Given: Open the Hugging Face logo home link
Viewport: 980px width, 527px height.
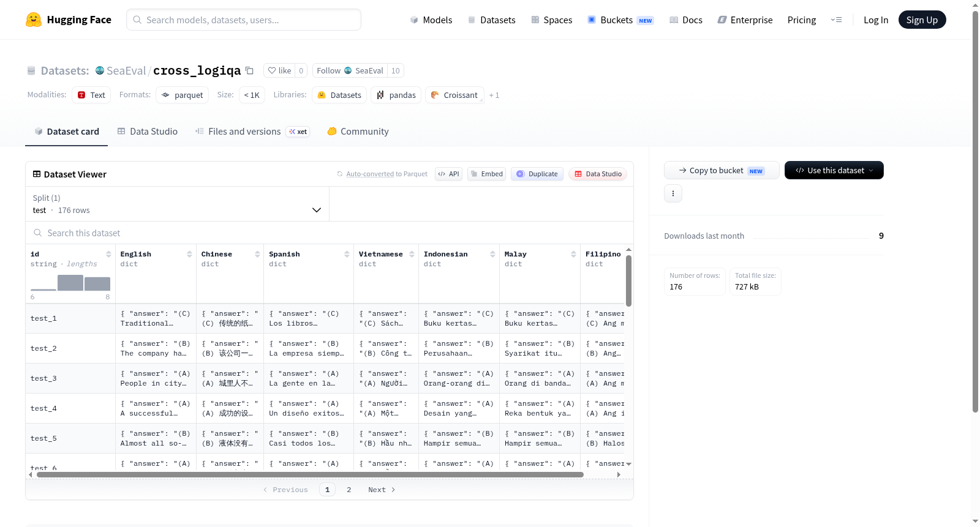Looking at the screenshot, I should [68, 20].
